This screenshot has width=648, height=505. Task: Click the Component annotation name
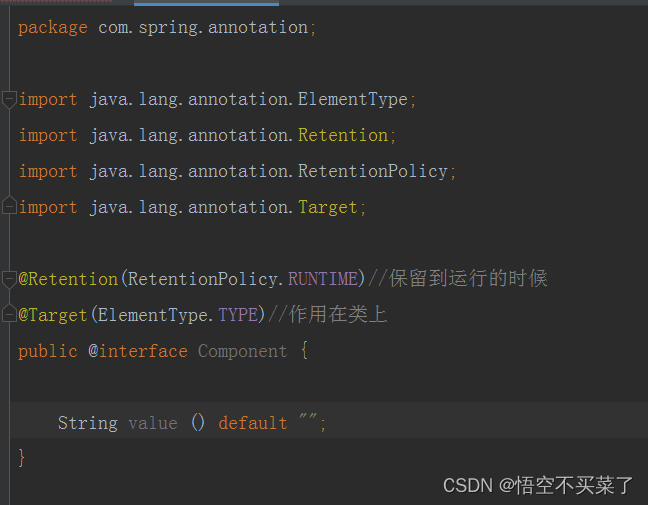point(243,351)
